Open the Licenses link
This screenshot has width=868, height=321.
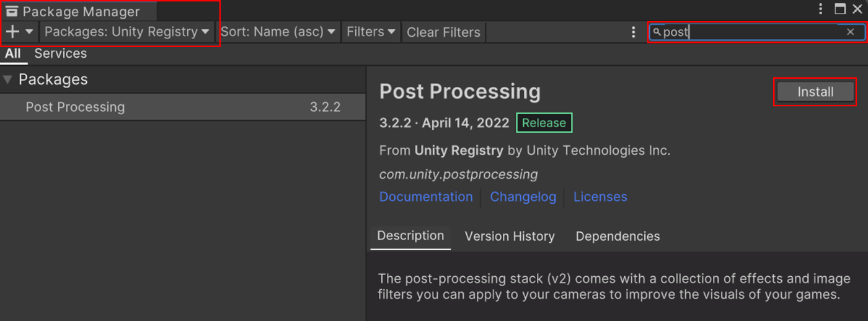pos(600,197)
